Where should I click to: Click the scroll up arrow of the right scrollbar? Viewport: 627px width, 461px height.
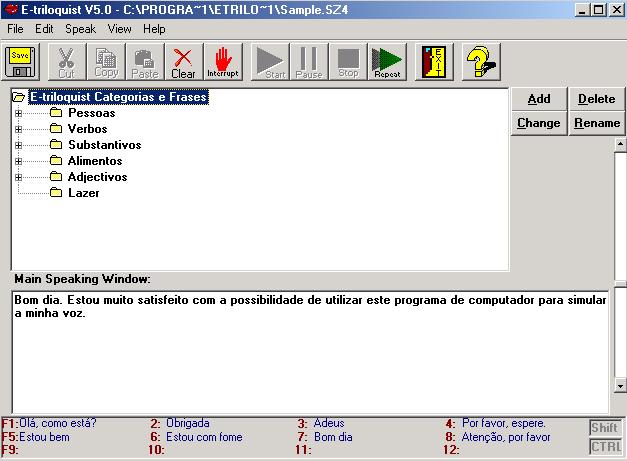620,144
